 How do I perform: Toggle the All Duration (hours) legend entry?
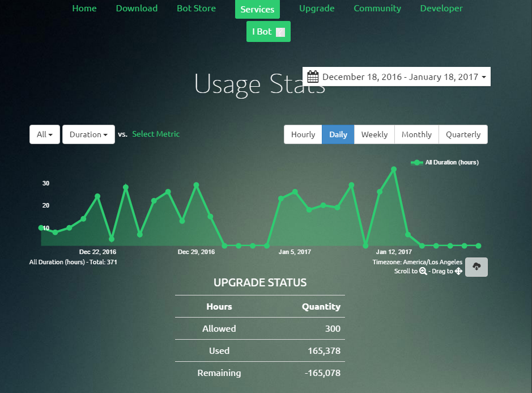(445, 162)
